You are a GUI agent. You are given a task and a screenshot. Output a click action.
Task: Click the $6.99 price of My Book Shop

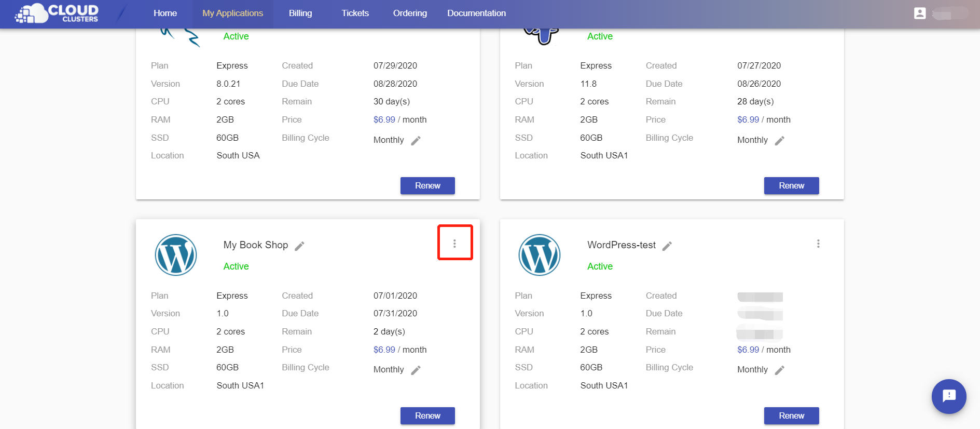pos(384,350)
